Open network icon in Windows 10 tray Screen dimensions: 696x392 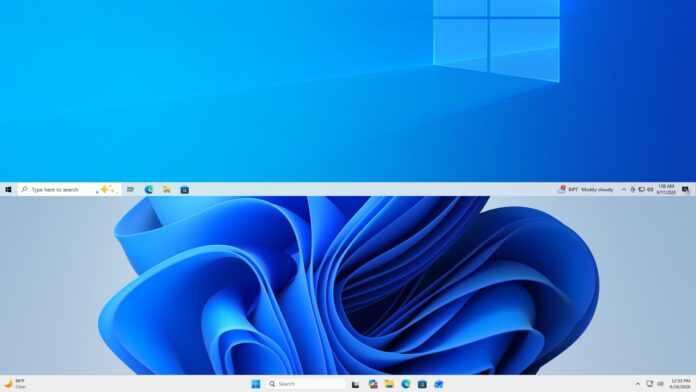pos(641,190)
